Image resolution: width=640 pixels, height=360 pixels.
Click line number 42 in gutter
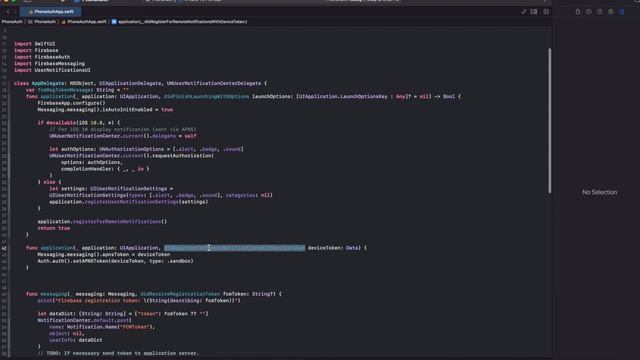pos(4,248)
